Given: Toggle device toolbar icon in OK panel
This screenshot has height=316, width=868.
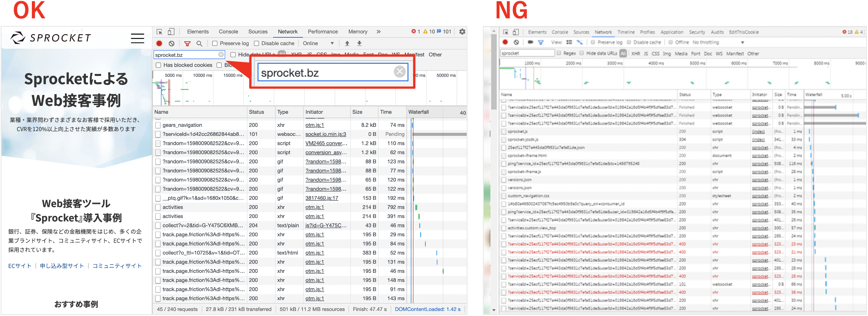Looking at the screenshot, I should click(171, 32).
